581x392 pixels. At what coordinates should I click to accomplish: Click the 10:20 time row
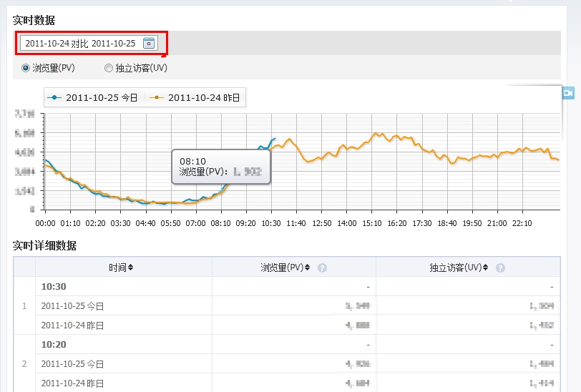[298, 344]
